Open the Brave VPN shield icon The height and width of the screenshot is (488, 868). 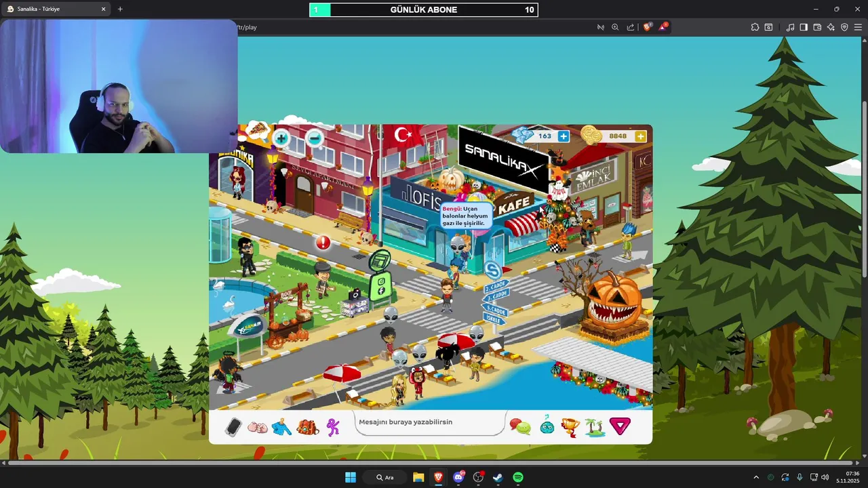(844, 27)
